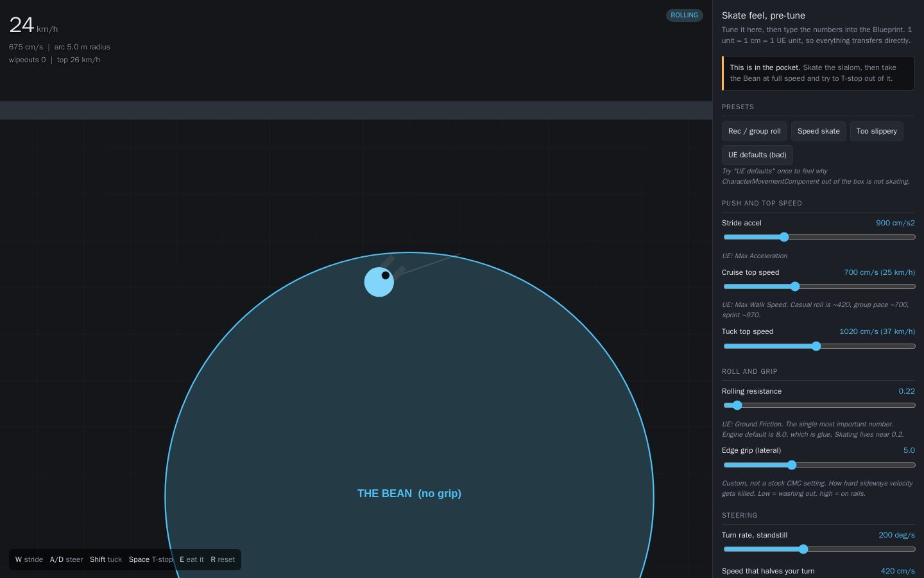Click the 'This is in the pocket' tip
The width and height of the screenshot is (924, 578).
(818, 73)
